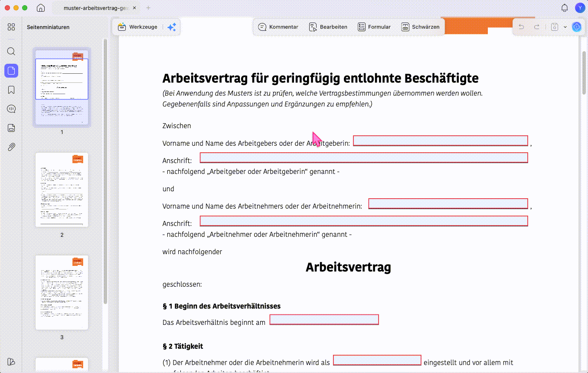Click the Arbeitgeber name input field
This screenshot has width=588, height=373.
coord(440,141)
